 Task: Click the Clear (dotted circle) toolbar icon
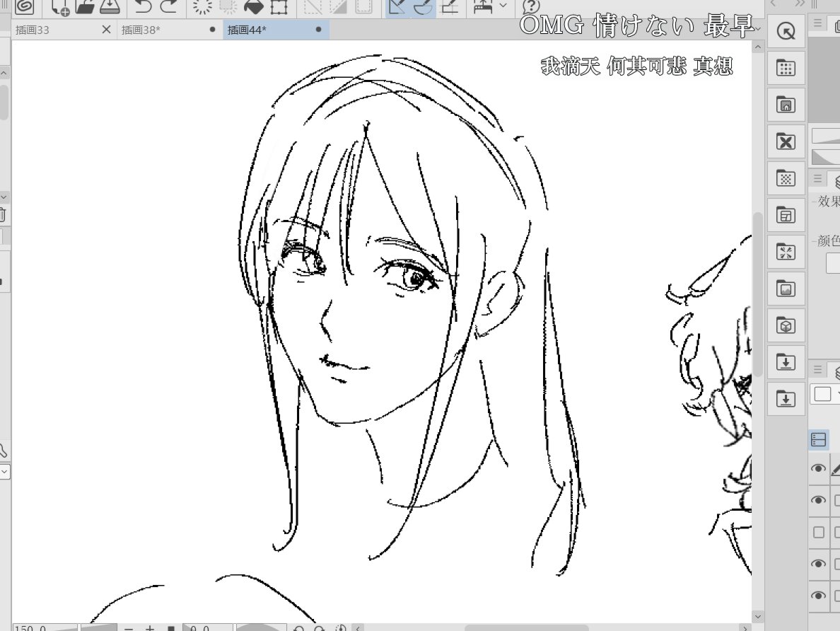point(202,6)
